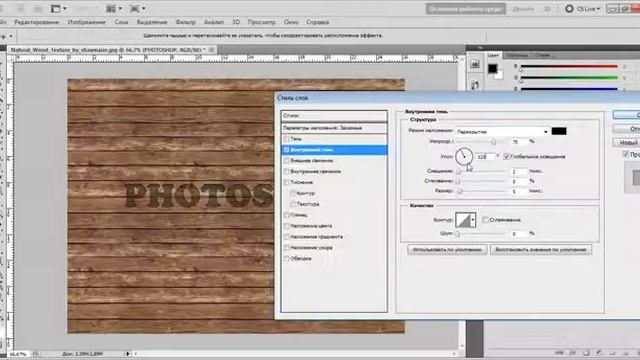The width and height of the screenshot is (640, 360).
Task: Open the tool preset picker arrow
Action: pos(11,36)
